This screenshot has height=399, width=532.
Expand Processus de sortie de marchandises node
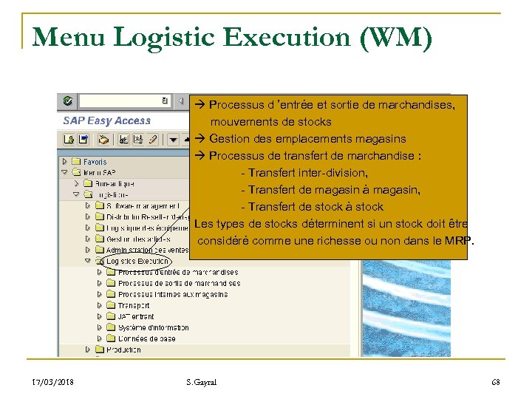[x=99, y=283]
